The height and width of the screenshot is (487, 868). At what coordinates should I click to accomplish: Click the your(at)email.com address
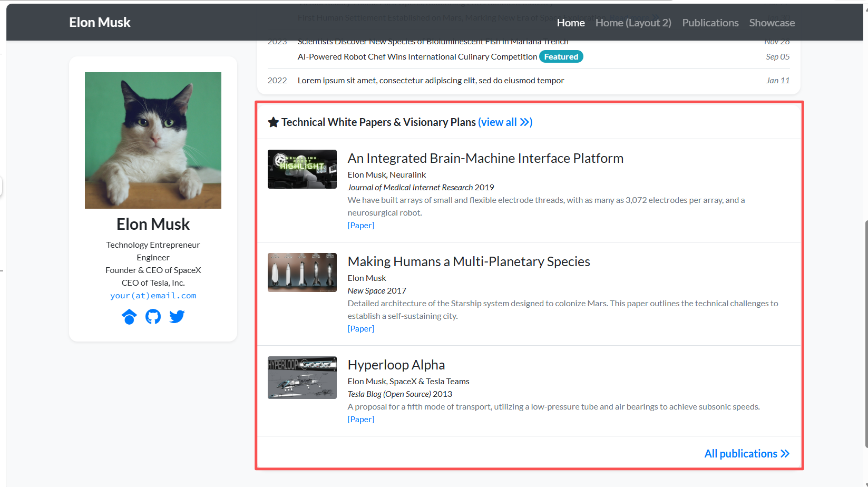[153, 296]
